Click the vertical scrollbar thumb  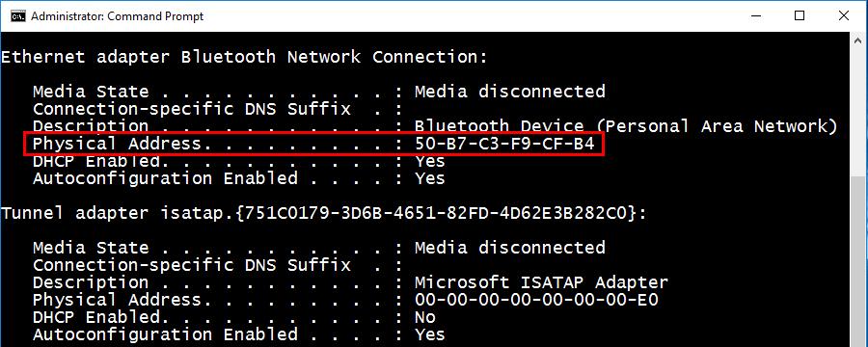(x=857, y=261)
